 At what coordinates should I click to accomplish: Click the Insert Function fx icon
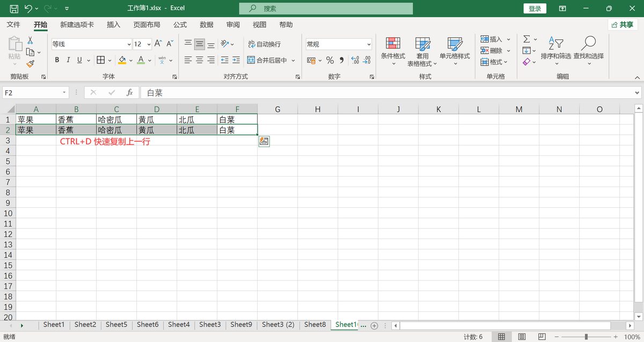click(129, 93)
